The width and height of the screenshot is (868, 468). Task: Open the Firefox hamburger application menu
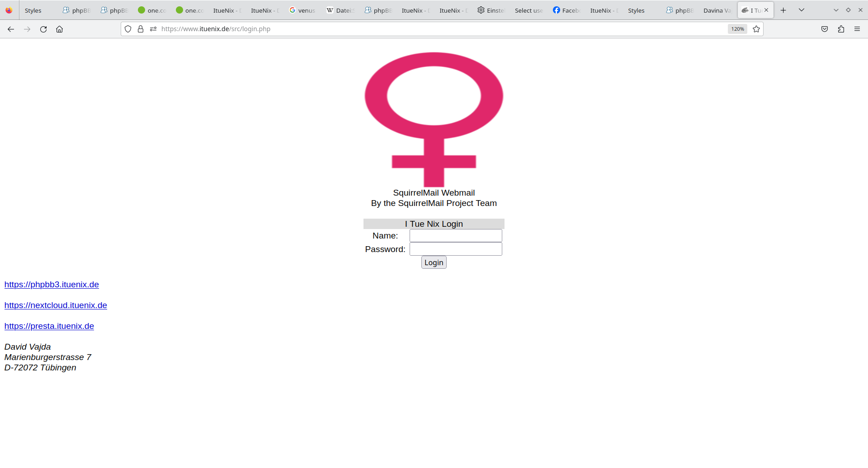tap(857, 29)
